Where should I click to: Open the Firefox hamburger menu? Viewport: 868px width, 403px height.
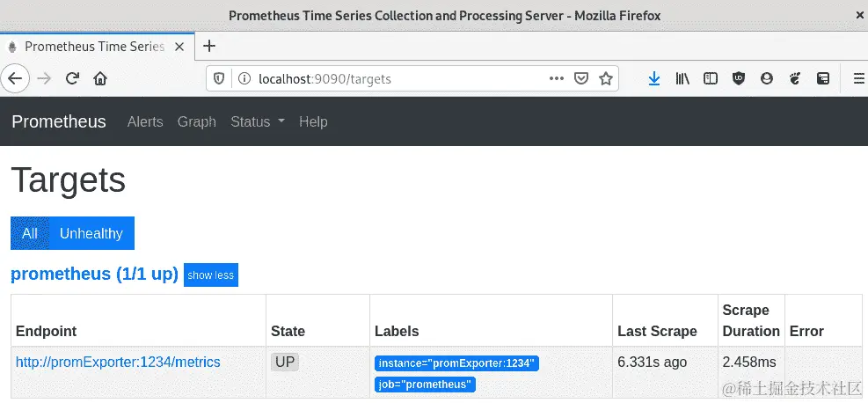click(x=859, y=78)
